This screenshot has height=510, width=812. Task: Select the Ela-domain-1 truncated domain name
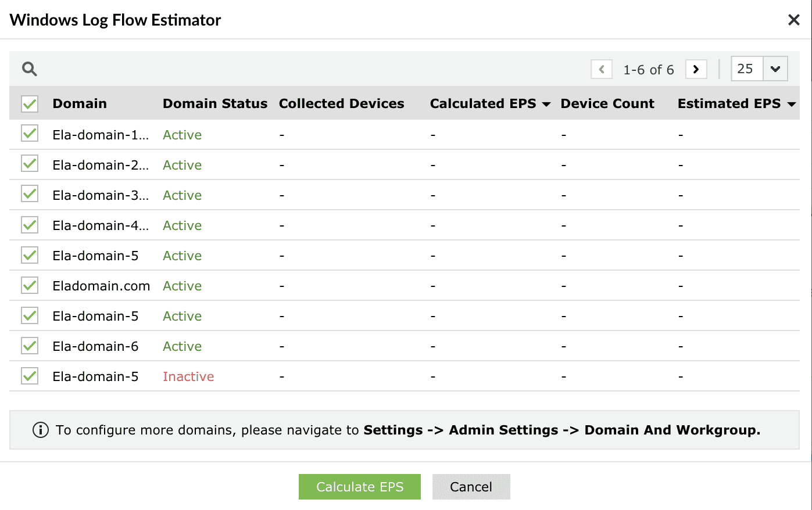coord(101,135)
